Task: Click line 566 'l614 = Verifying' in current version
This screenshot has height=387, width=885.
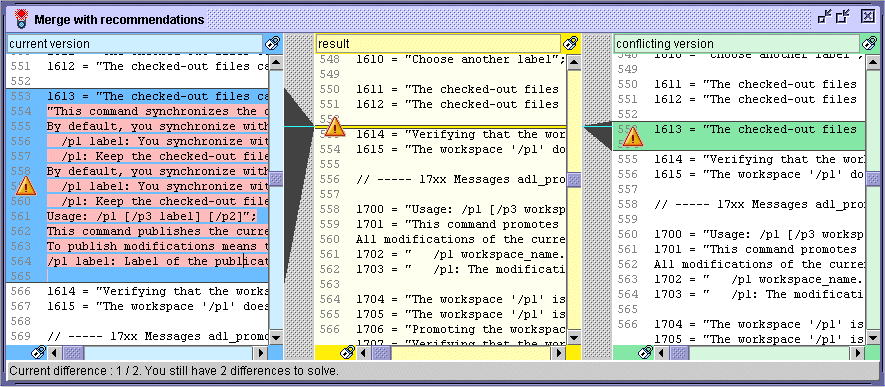Action: 158,291
